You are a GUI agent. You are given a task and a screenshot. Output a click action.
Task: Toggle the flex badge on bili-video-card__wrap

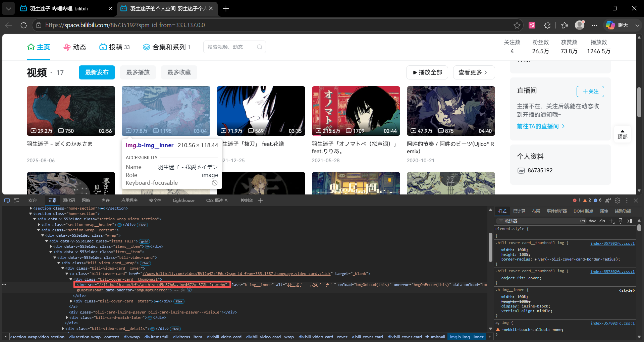point(145,263)
